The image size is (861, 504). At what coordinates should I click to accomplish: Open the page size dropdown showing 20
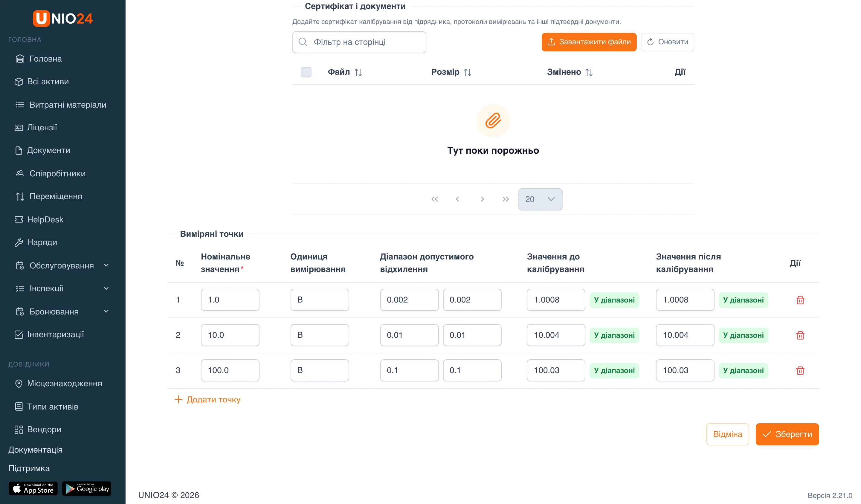click(540, 199)
